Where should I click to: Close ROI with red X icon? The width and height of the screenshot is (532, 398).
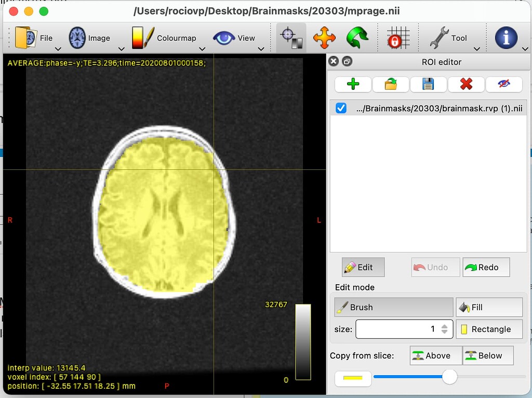[x=466, y=84]
